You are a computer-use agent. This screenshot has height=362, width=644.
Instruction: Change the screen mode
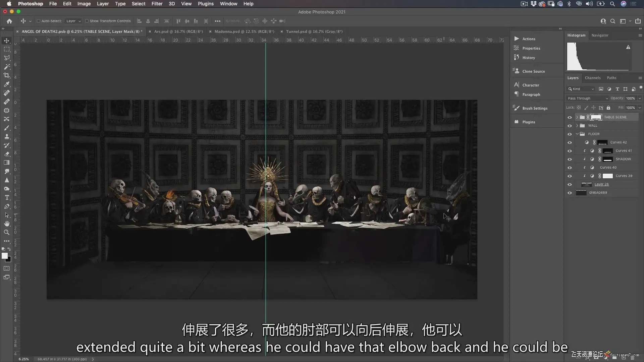click(7, 277)
